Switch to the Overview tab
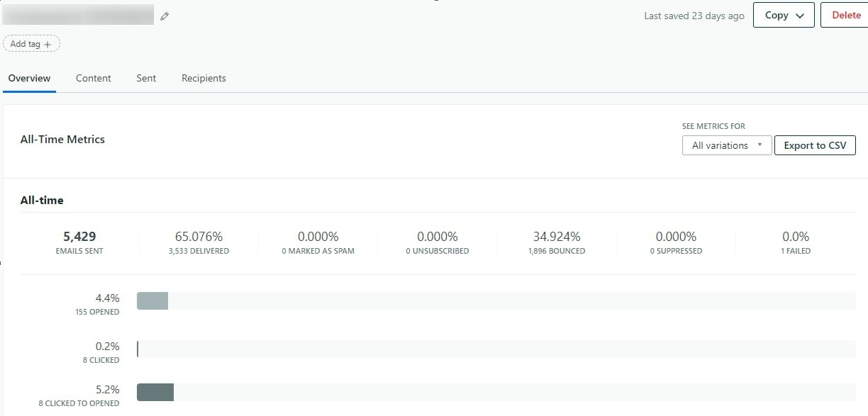The height and width of the screenshot is (416, 868). click(29, 79)
